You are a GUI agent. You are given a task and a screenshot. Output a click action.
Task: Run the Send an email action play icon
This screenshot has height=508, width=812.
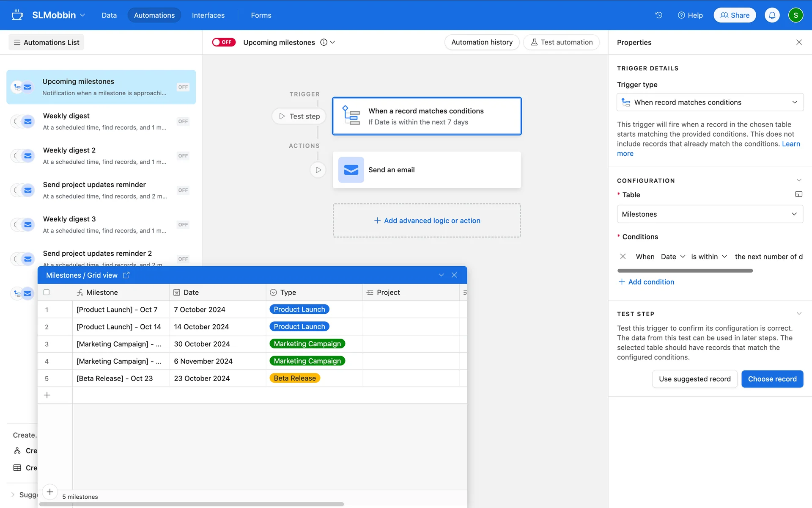click(318, 170)
